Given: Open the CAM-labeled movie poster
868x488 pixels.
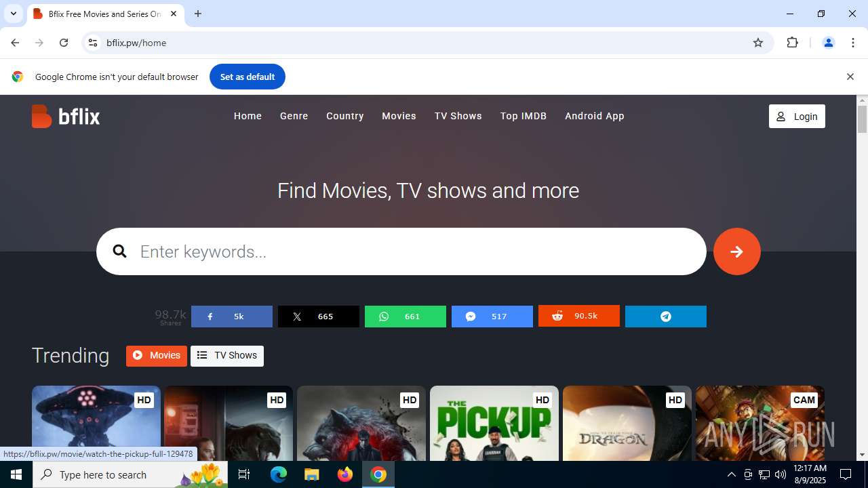Looking at the screenshot, I should coord(760,424).
